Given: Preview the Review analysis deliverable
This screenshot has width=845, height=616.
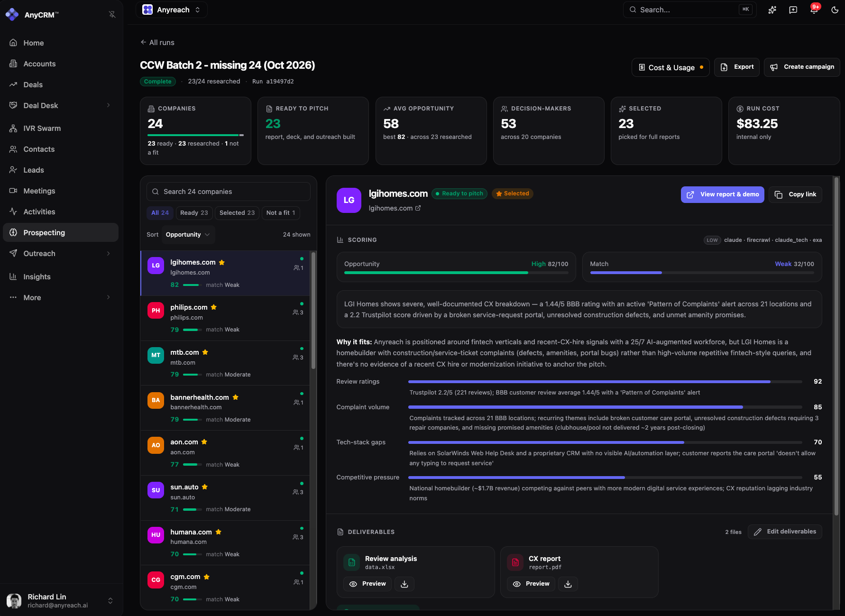Looking at the screenshot, I should [367, 584].
